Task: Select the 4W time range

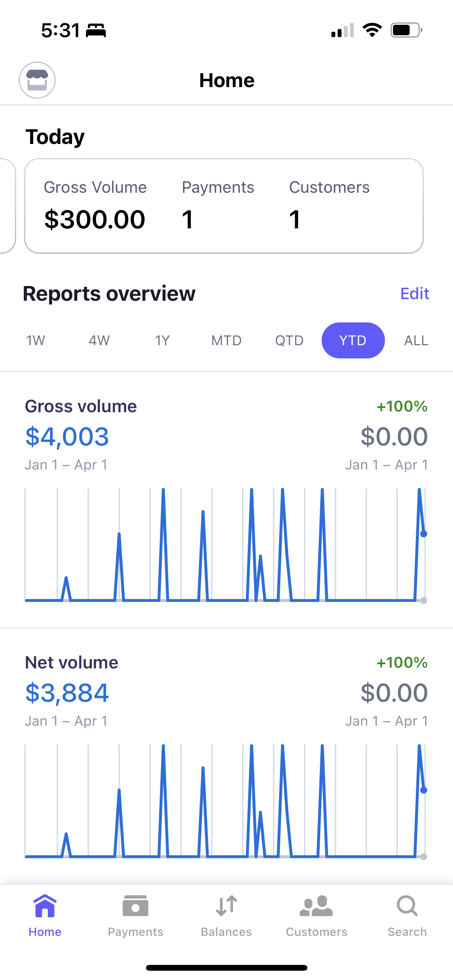Action: 99,341
